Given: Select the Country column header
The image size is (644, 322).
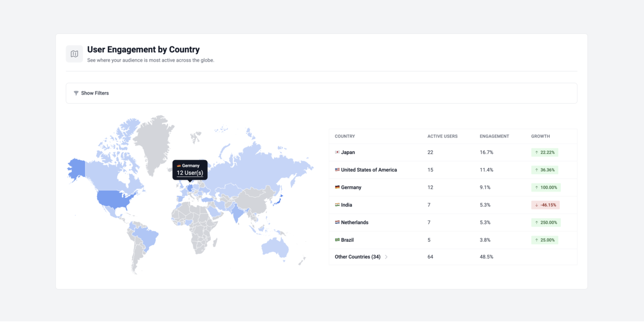Looking at the screenshot, I should 345,136.
